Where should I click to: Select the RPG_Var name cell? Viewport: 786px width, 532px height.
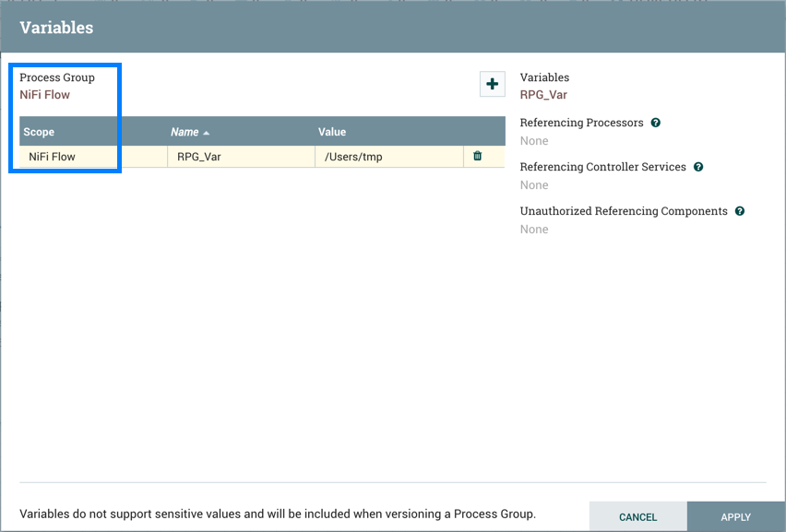[199, 157]
